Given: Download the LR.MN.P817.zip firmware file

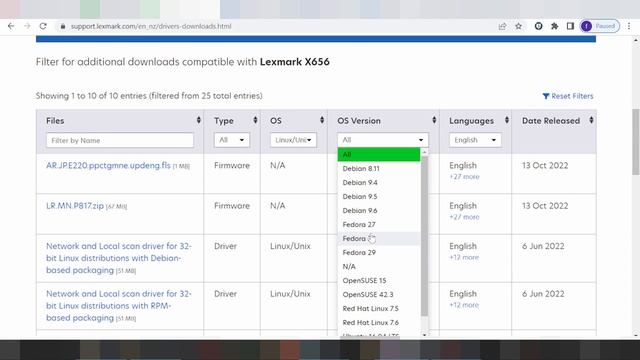Looking at the screenshot, I should click(75, 206).
